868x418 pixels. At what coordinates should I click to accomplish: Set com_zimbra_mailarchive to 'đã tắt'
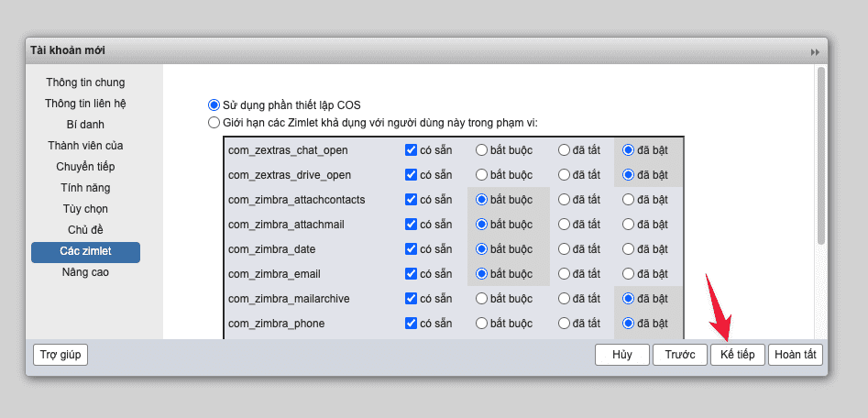(564, 298)
